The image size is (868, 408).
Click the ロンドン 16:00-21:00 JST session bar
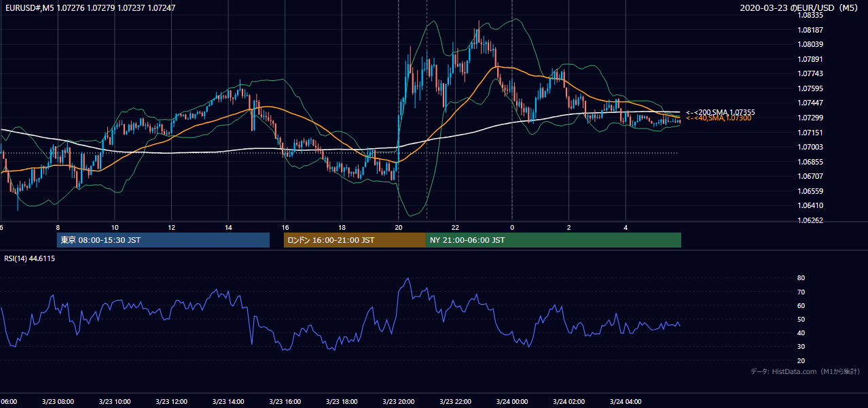click(x=355, y=240)
